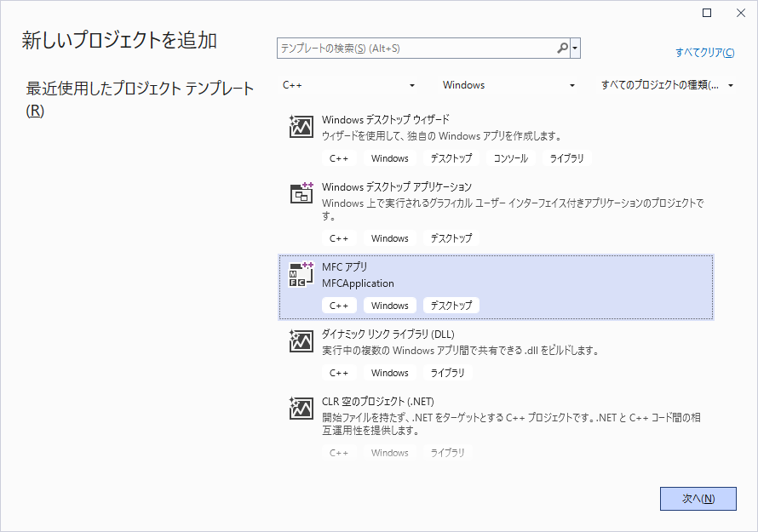This screenshot has height=532, width=758.
Task: Click the コンソール tag on Desktop Wizard
Action: pos(510,158)
